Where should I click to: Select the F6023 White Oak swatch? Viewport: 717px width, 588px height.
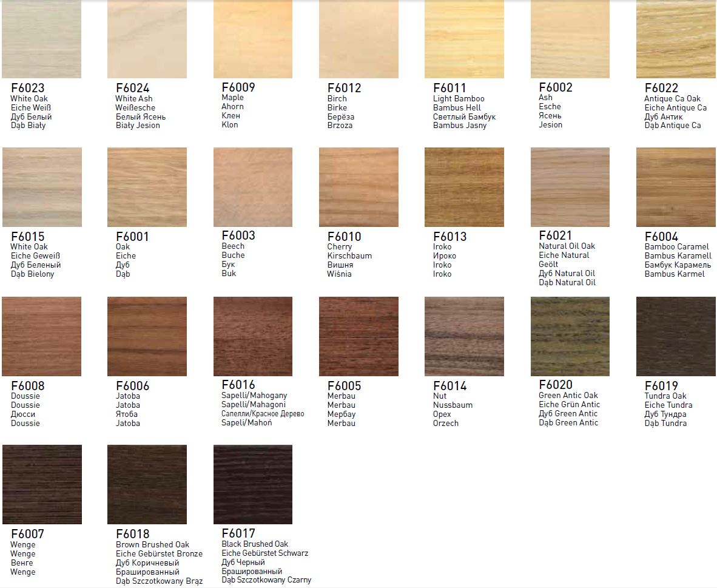tap(41, 39)
